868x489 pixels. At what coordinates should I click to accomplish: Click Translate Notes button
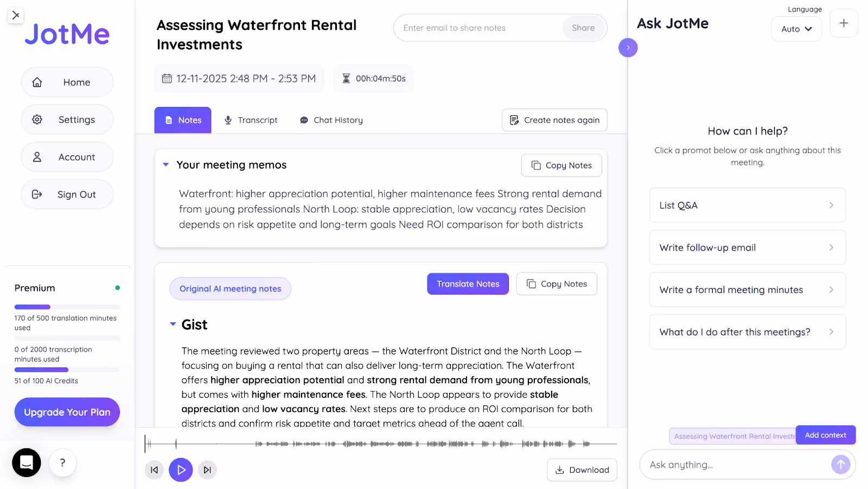[468, 284]
